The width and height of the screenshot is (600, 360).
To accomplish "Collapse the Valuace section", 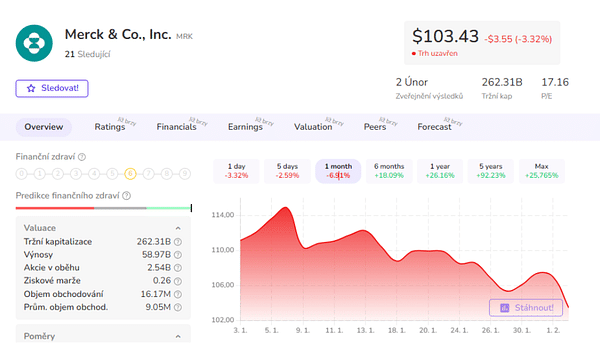I will tap(178, 228).
